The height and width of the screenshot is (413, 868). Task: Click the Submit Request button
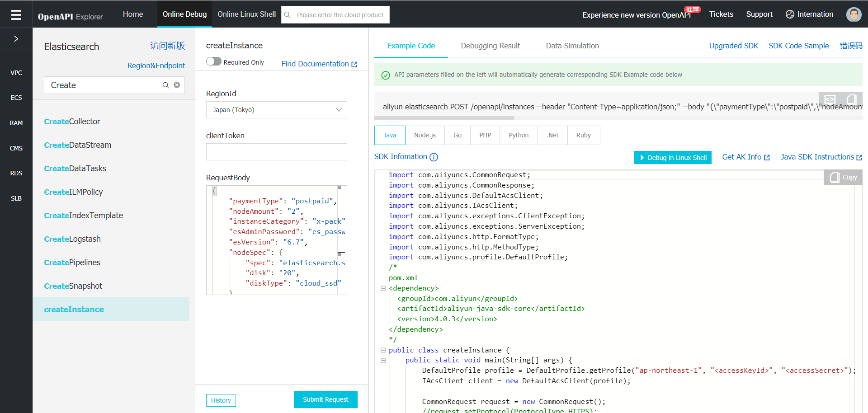pos(325,399)
